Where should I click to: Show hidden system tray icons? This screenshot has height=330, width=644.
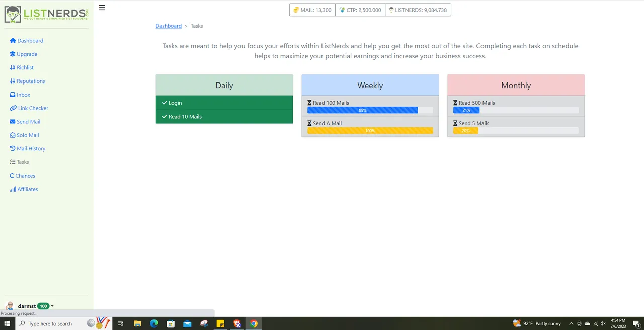click(571, 324)
